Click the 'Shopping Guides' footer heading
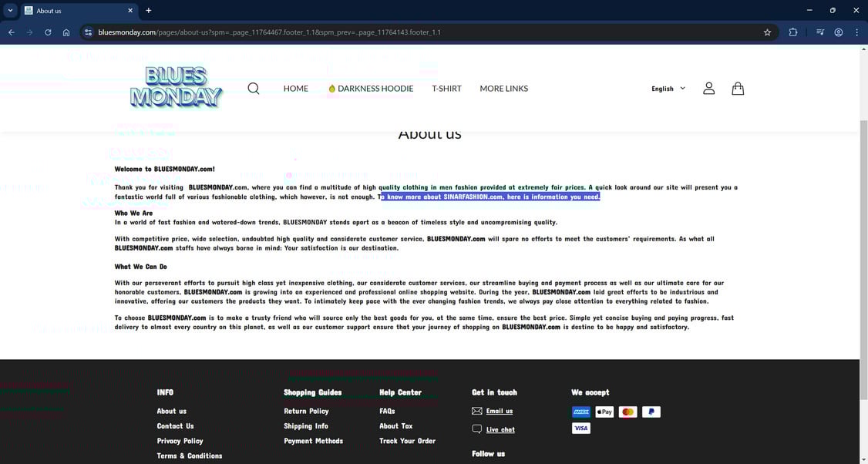This screenshot has height=464, width=868. click(x=313, y=392)
